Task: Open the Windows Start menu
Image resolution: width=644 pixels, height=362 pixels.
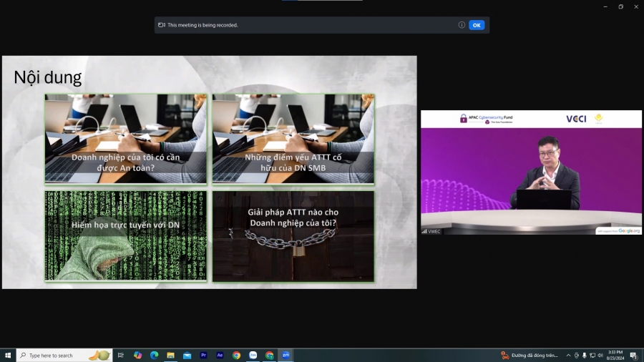Action: click(8, 355)
